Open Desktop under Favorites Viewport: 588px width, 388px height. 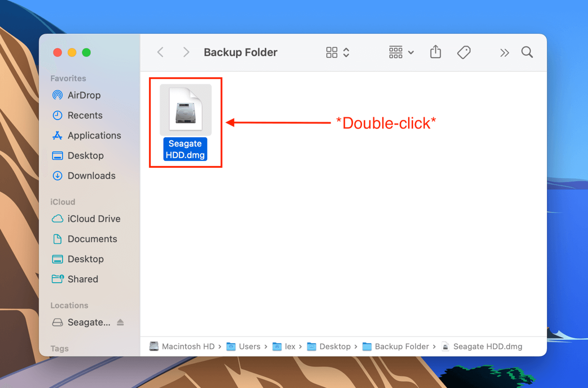click(x=86, y=156)
